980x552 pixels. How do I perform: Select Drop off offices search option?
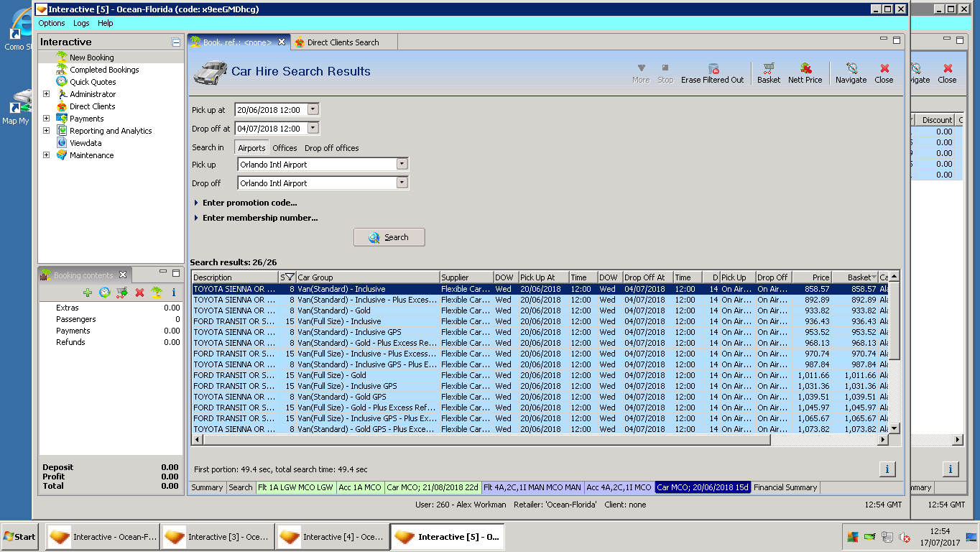coord(332,148)
